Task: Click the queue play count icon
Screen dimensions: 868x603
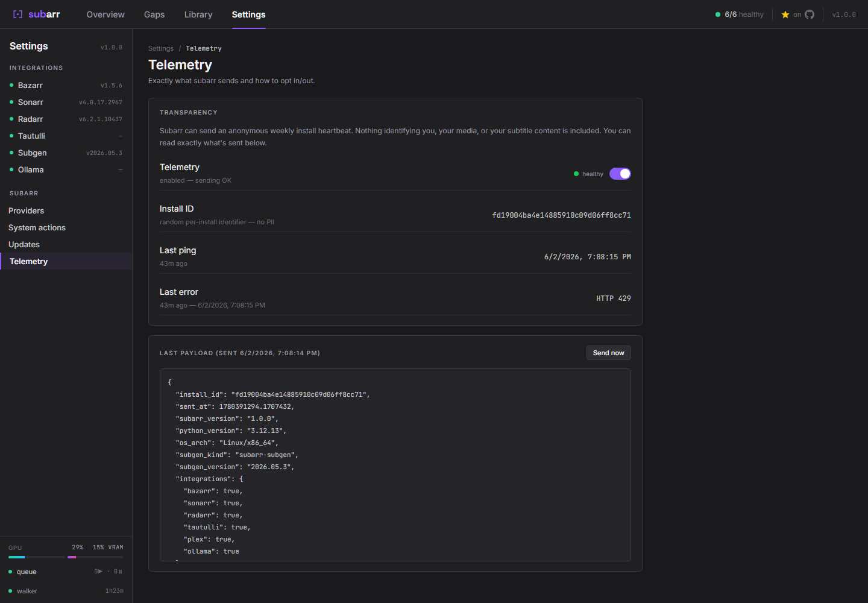Action: (x=98, y=572)
